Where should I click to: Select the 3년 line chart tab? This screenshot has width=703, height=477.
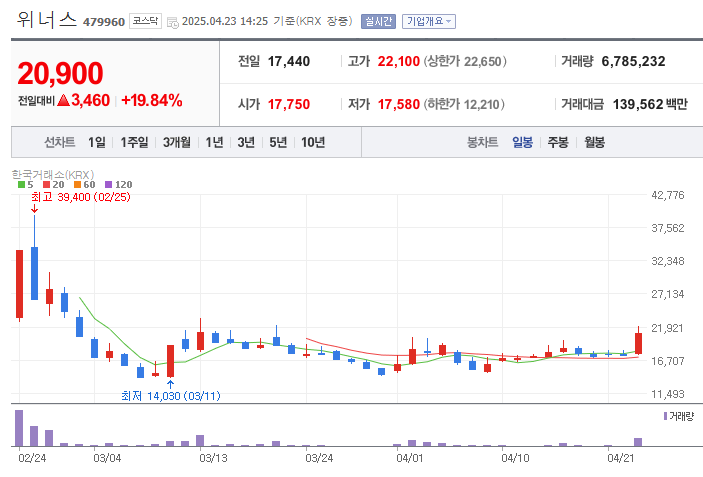246,142
